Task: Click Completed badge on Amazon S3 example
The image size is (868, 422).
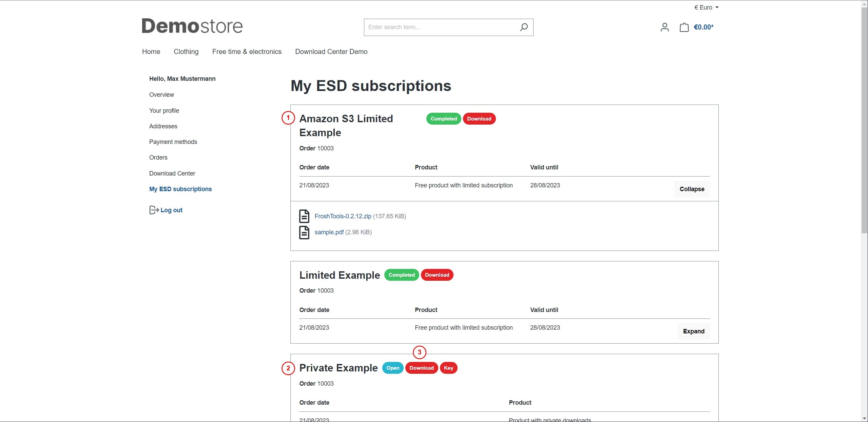Action: point(444,119)
